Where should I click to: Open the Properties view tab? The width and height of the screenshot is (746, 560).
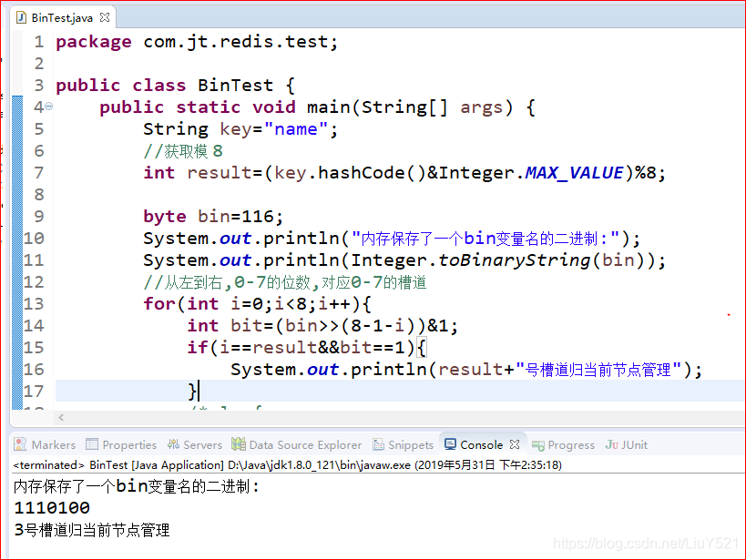[x=121, y=444]
